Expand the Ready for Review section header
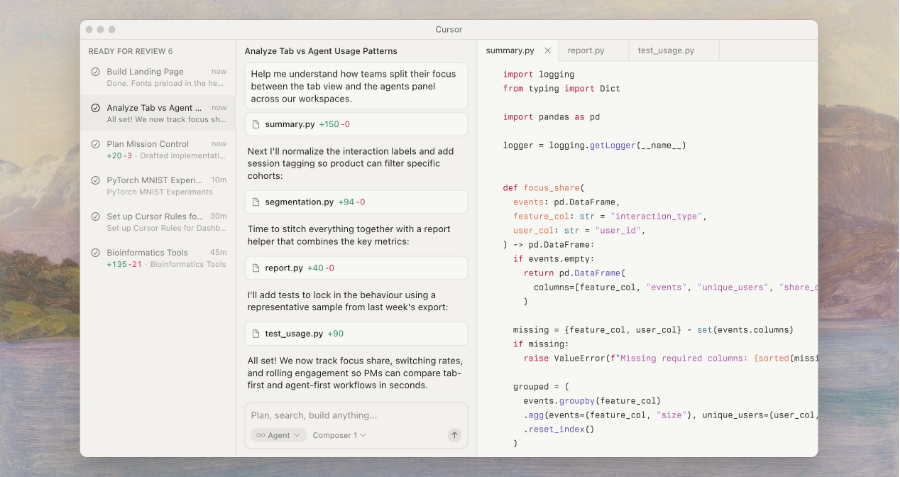The image size is (900, 477). 130,51
